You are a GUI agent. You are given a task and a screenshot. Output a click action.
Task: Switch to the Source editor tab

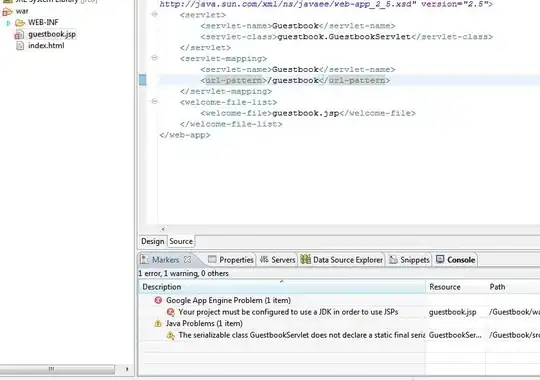point(181,241)
